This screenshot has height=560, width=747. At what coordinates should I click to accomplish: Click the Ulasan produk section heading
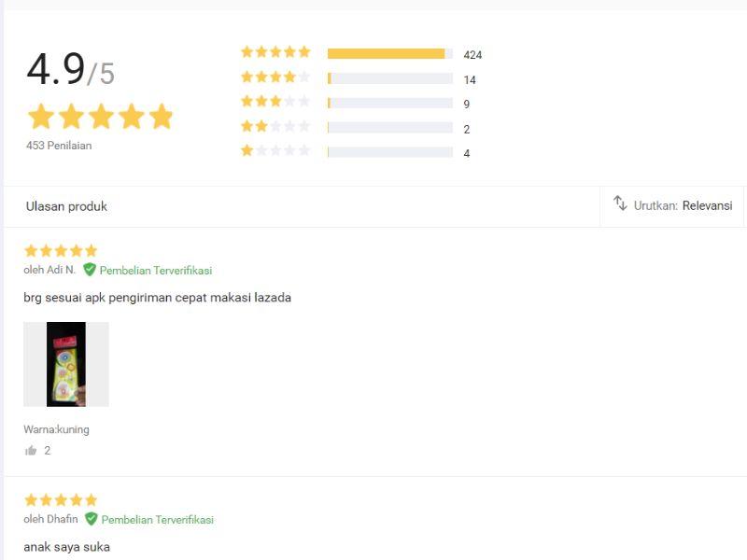(x=66, y=206)
